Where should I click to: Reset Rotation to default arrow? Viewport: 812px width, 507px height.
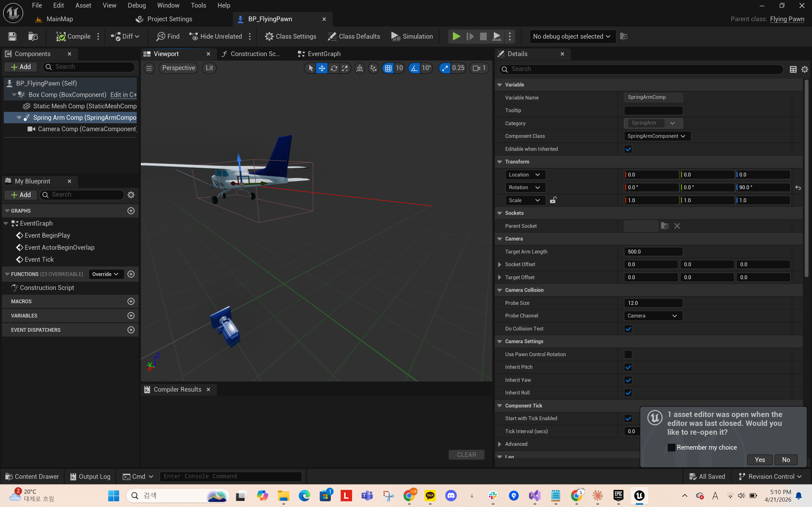(798, 188)
